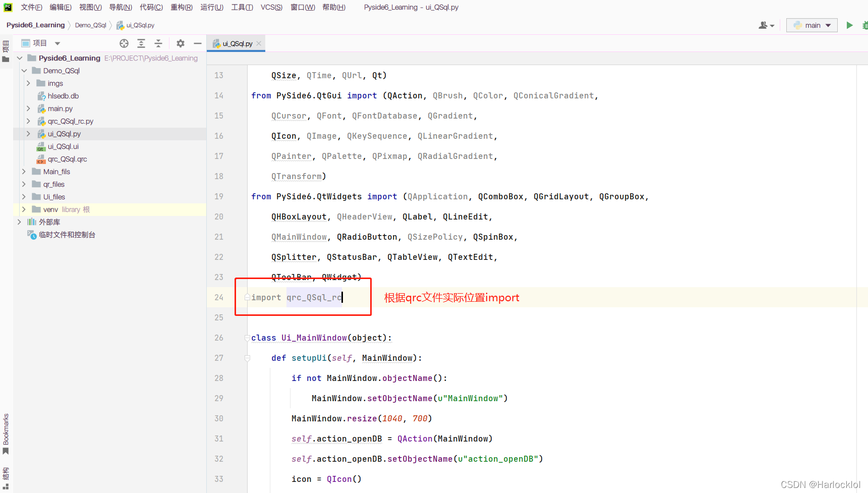Toggle the Bookmarks tool window sidebar button
Screen dimensions: 868x493
tap(6, 434)
